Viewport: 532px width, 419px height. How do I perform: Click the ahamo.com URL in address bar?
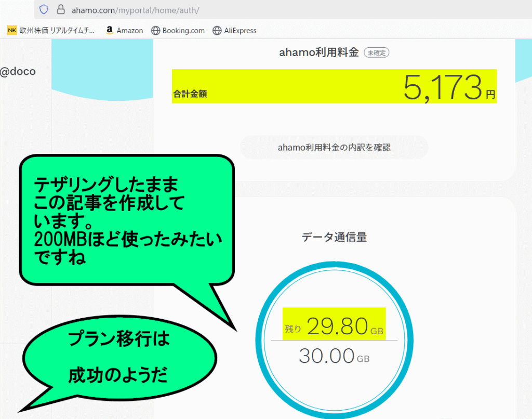(x=135, y=10)
